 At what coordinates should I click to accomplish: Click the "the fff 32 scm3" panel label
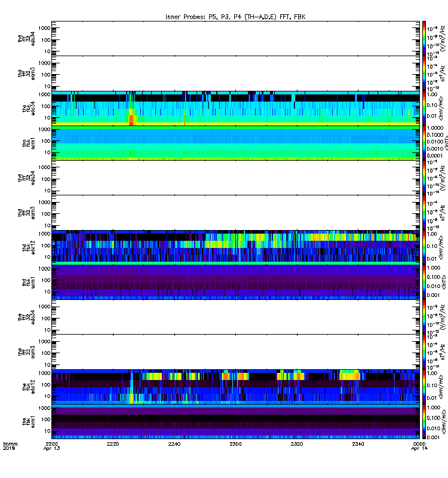pos(26,352)
